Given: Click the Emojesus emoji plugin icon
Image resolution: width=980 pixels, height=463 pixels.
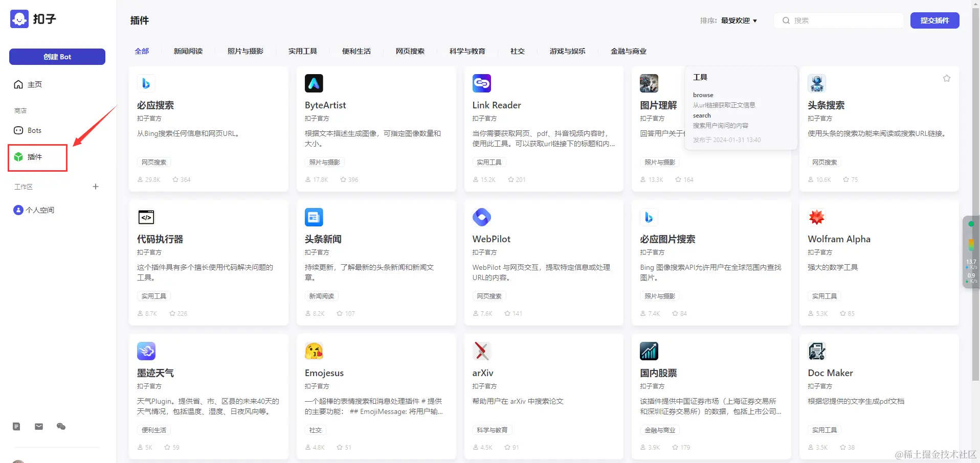Looking at the screenshot, I should click(314, 351).
